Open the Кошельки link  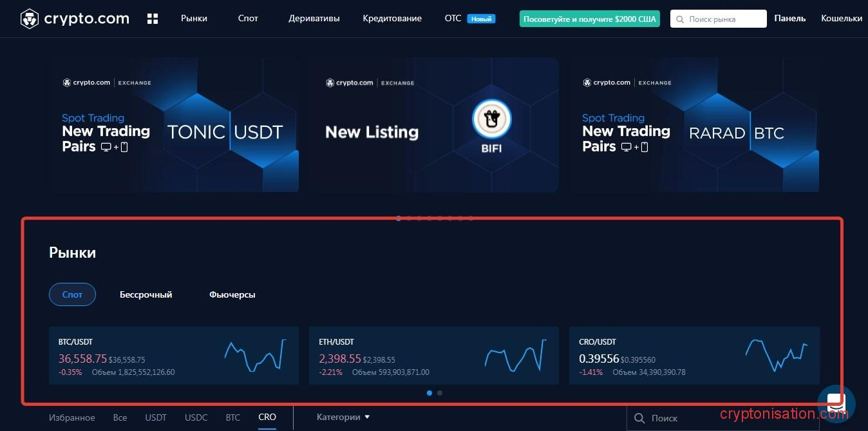tap(841, 19)
